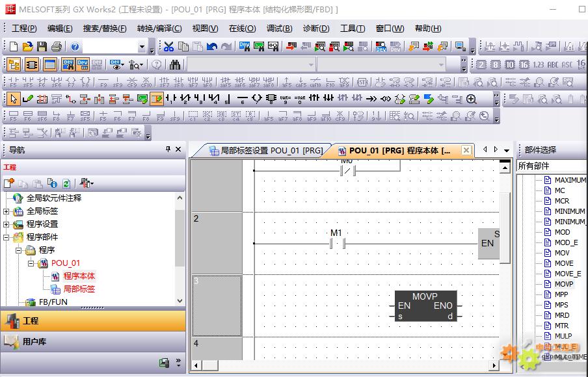Expand the 程序设置 tree node
This screenshot has width=588, height=377.
tap(6, 224)
